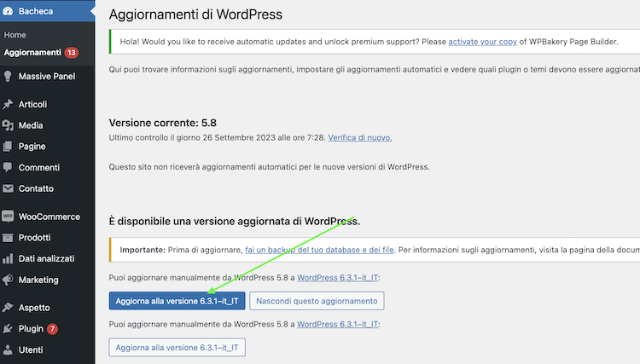Open the Bacheca menu
This screenshot has height=364, width=640.
[x=47, y=11]
